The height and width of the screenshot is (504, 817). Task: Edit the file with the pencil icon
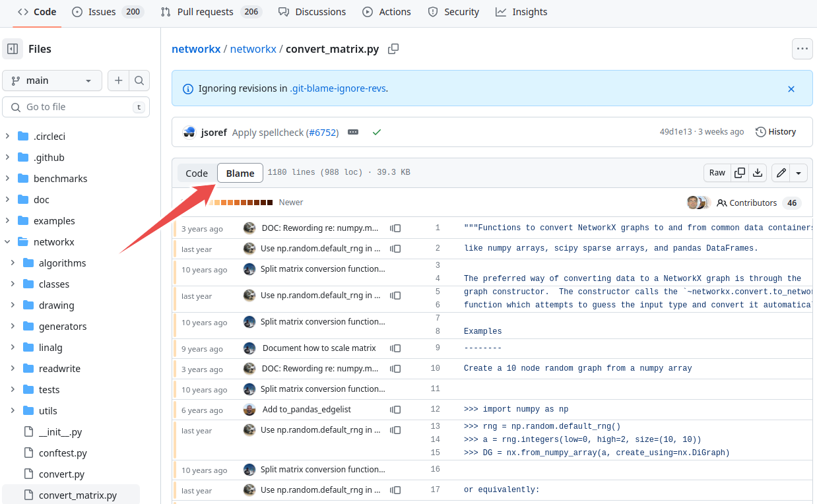[781, 173]
